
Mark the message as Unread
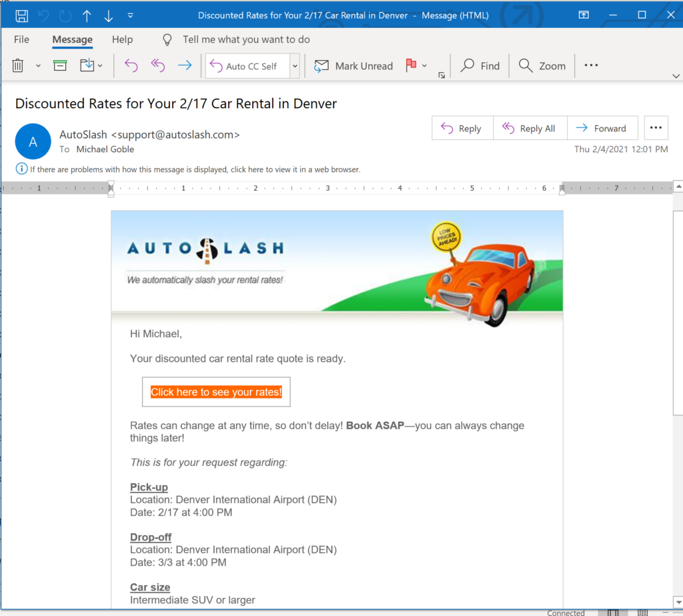coord(354,66)
